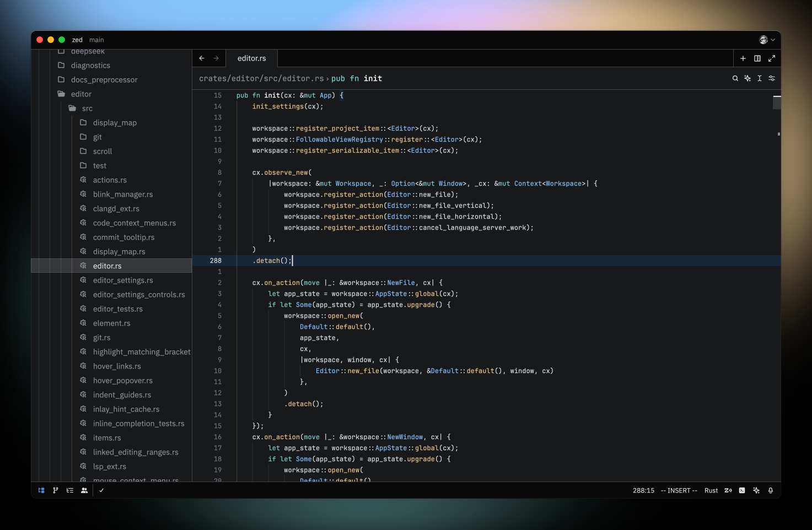
Task: Open the notifications bell
Action: coord(771,490)
